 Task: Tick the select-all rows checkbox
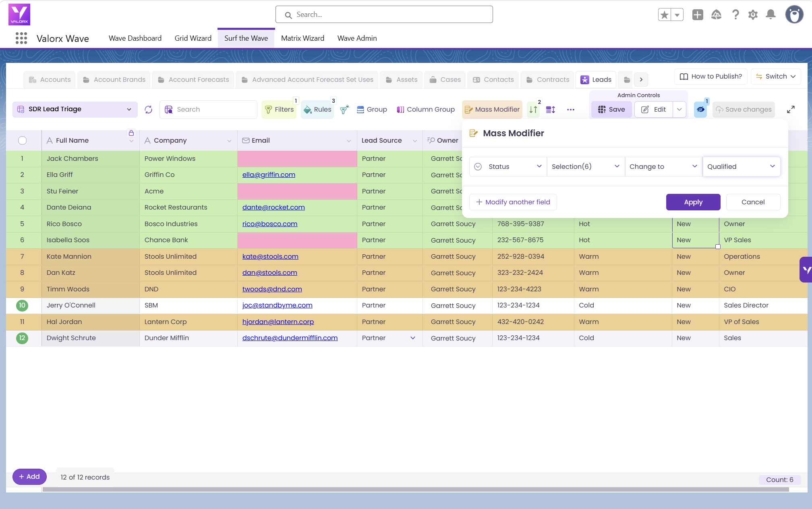(x=23, y=140)
